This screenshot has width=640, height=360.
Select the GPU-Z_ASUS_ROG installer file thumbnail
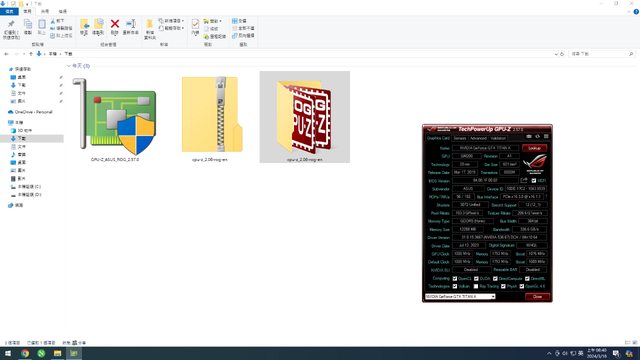tap(115, 118)
